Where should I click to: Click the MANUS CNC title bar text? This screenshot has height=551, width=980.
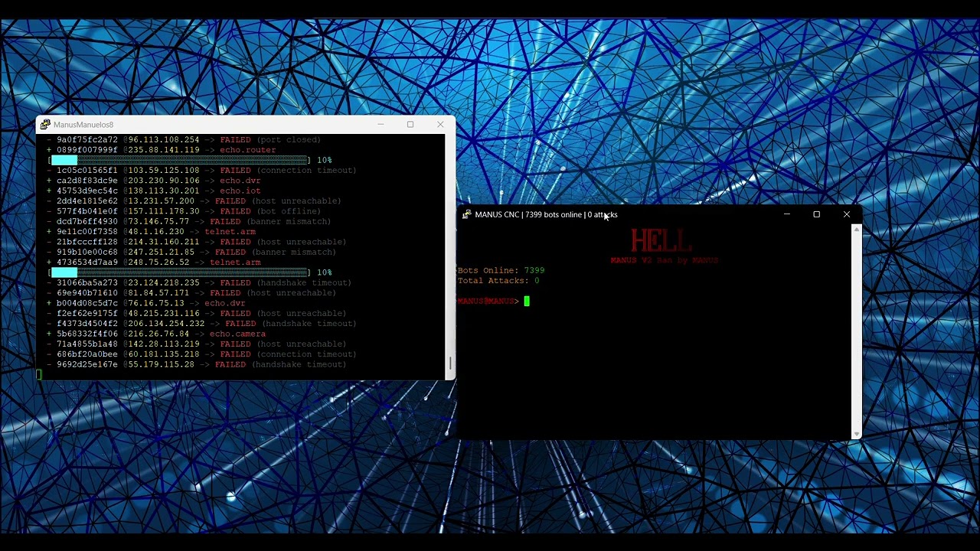(x=546, y=214)
